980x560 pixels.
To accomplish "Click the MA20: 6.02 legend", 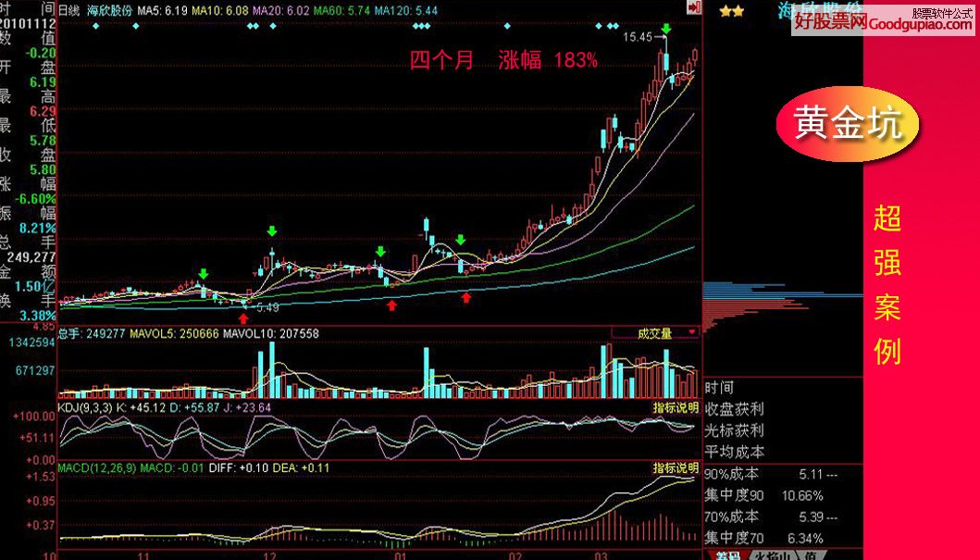I will point(280,10).
